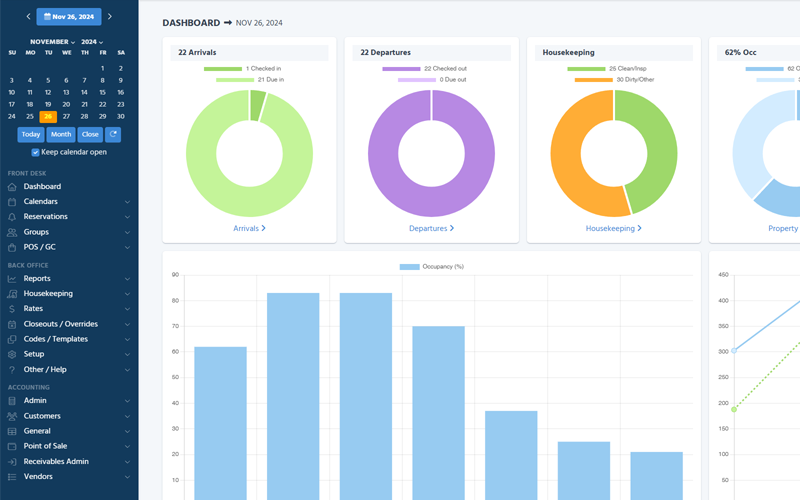Click the Rates dollar sign icon

point(12,309)
